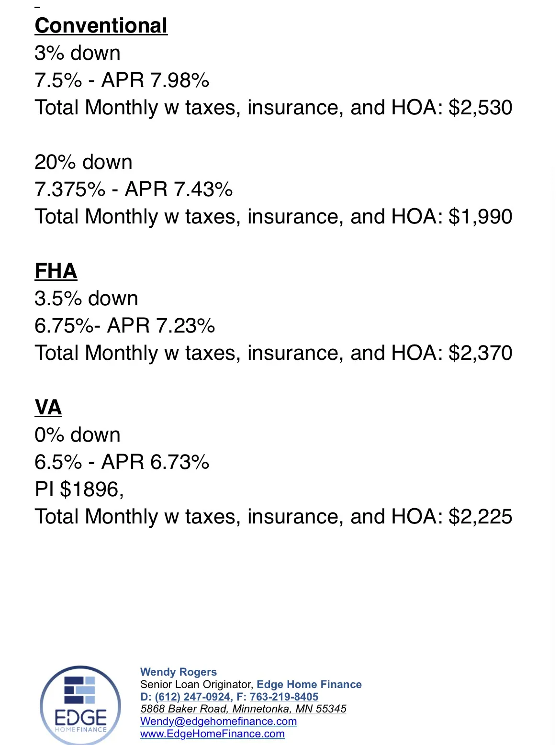This screenshot has width=560, height=745.
Task: Click the Senior Loan Originator title text
Action: [x=196, y=684]
